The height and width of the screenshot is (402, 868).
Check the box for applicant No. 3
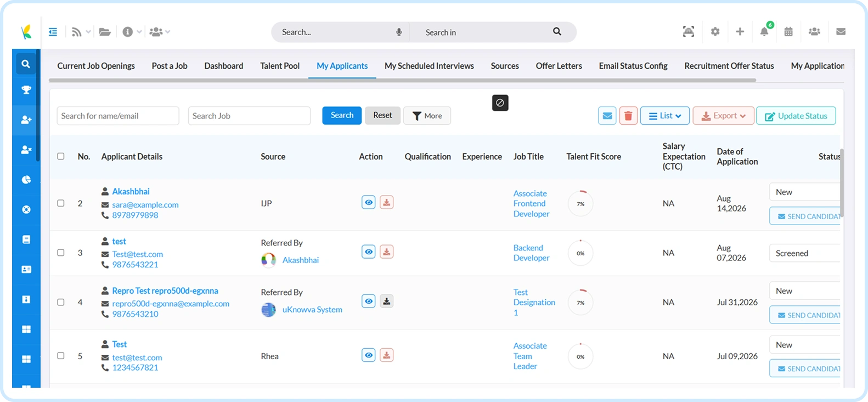point(61,253)
